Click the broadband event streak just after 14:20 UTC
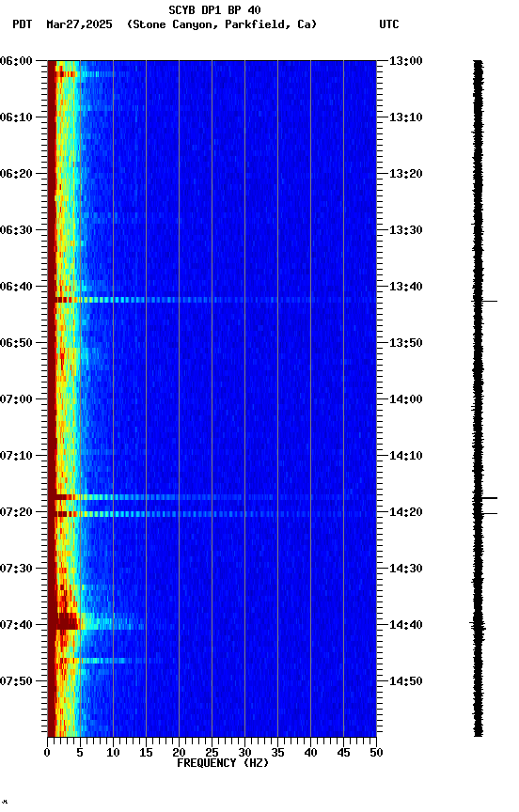 pos(212,514)
